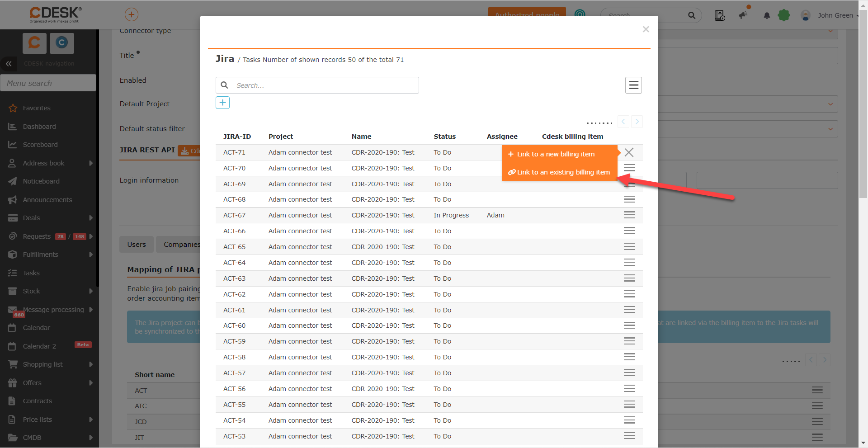
Task: Click the blue plus add button
Action: pos(222,103)
